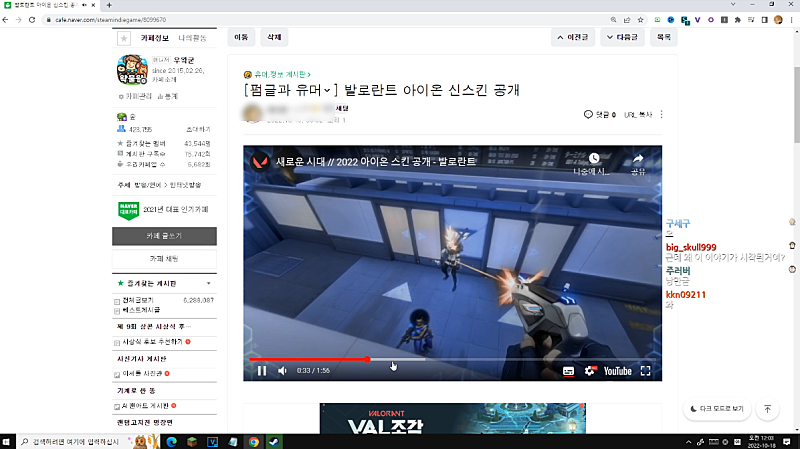Viewport: 800px width, 449px height.
Task: Click chat username 구세구
Action: pyautogui.click(x=678, y=223)
